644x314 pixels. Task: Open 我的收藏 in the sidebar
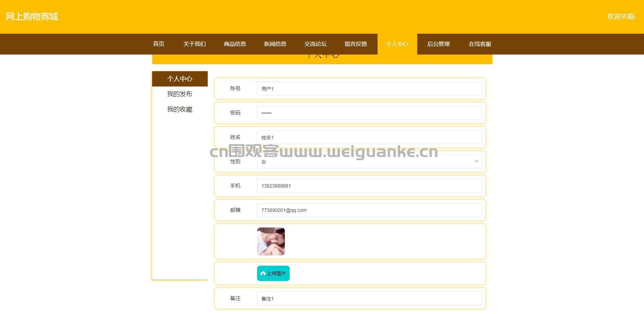180,109
